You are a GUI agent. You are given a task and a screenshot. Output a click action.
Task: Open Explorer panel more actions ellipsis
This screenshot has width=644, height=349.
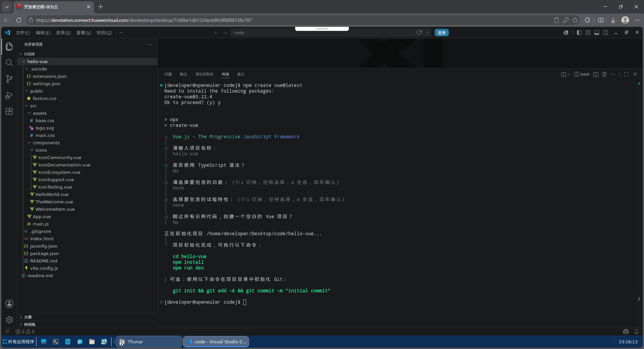150,44
